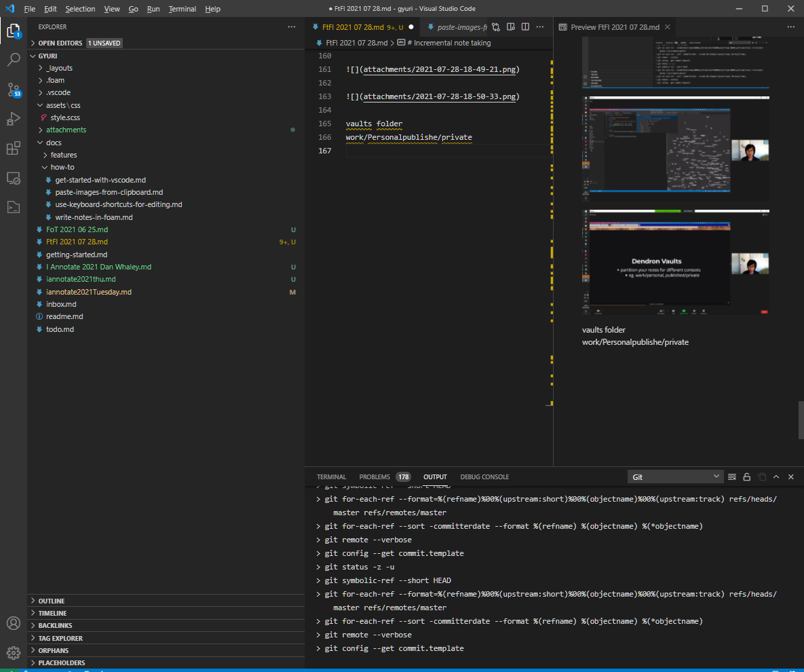This screenshot has height=672, width=804.
Task: Open the Extensions view
Action: [14, 148]
